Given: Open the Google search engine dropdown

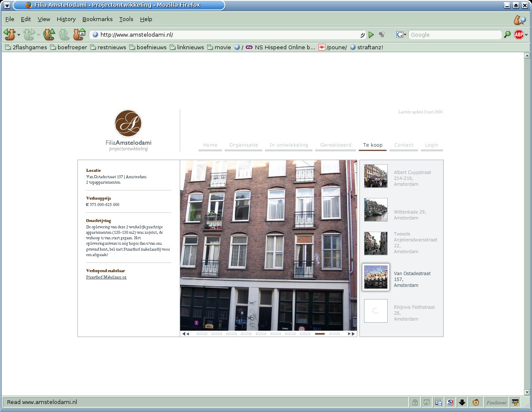Looking at the screenshot, I should pos(402,35).
